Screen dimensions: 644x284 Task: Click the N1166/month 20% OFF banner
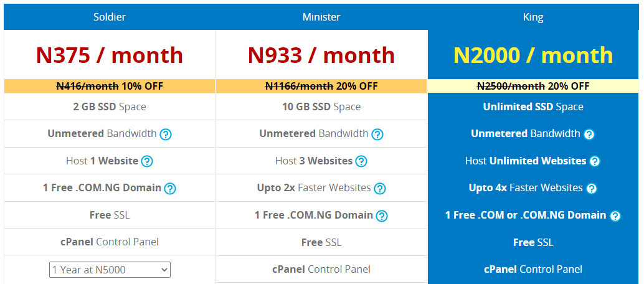[x=321, y=87]
